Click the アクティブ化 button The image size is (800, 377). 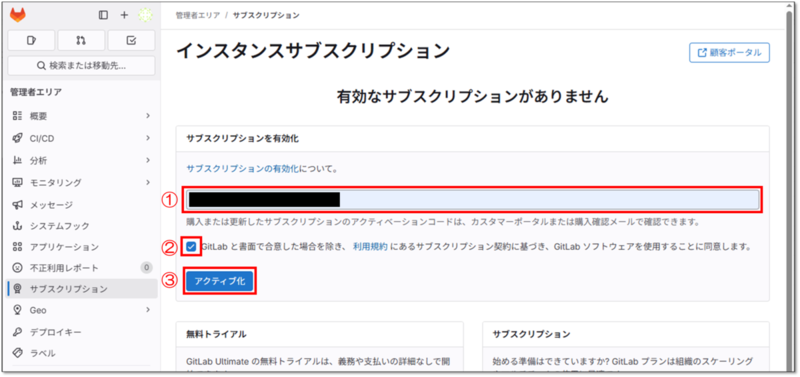coord(219,281)
